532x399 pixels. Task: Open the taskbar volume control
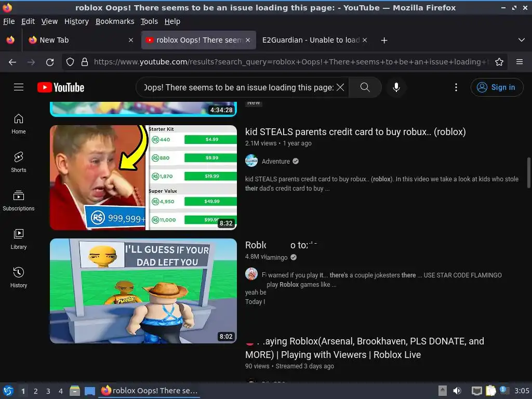coord(457,391)
